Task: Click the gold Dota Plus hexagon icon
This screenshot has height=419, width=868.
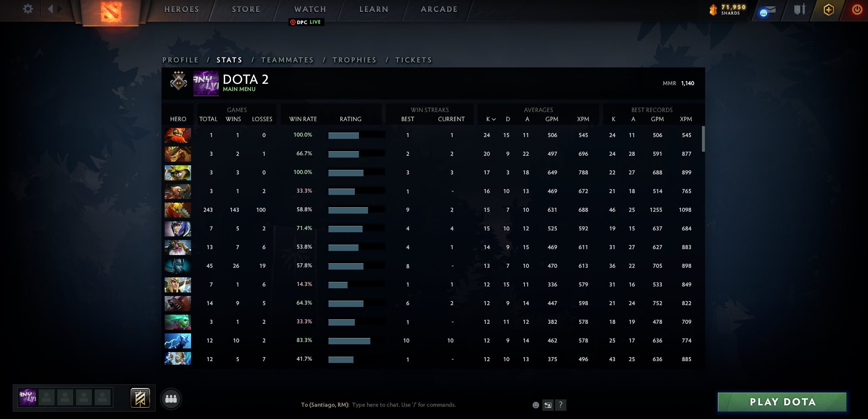Action: pyautogui.click(x=828, y=10)
